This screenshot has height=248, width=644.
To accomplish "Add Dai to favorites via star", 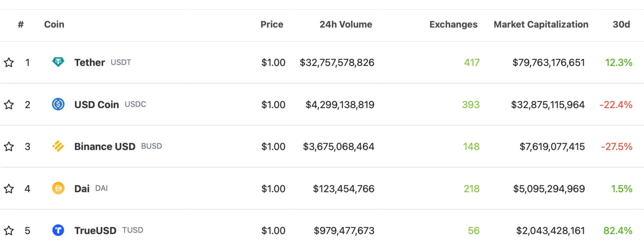I will point(9,189).
